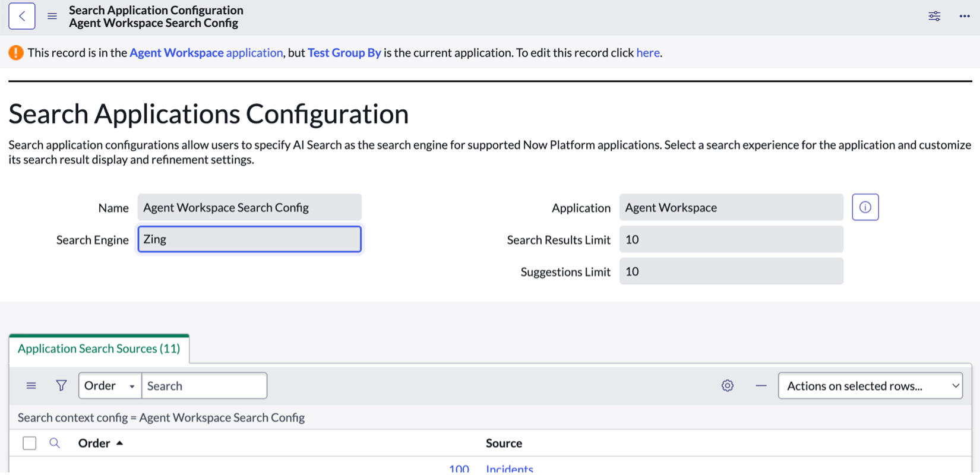Viewport: 980px width, 475px height.
Task: Click the 'here' link to edit record
Action: 648,53
